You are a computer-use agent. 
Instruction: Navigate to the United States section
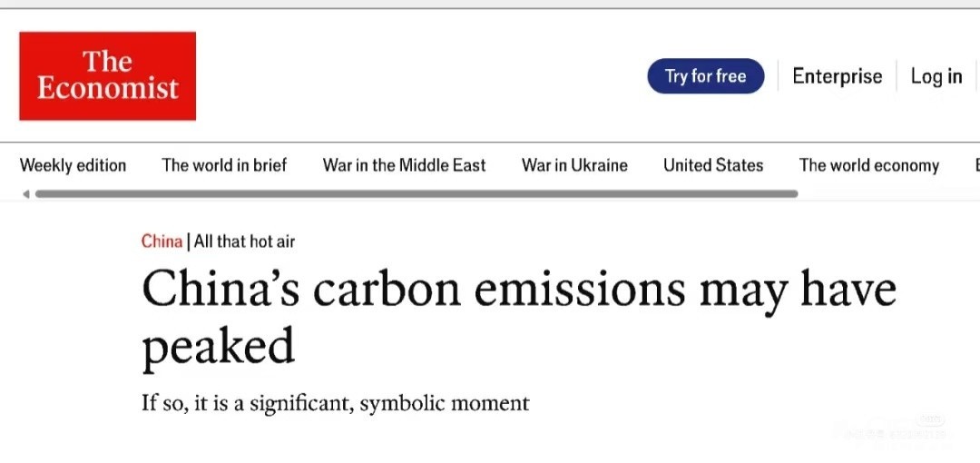713,165
